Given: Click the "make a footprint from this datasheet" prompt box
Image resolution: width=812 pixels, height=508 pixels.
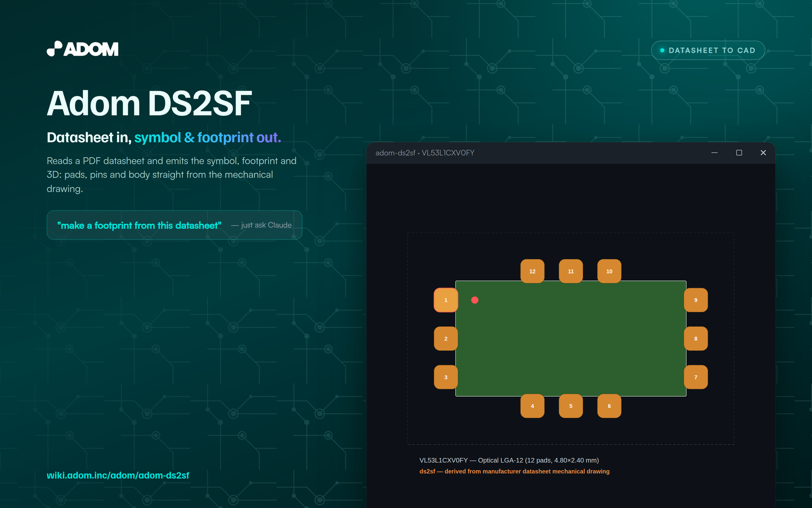Looking at the screenshot, I should [x=175, y=225].
